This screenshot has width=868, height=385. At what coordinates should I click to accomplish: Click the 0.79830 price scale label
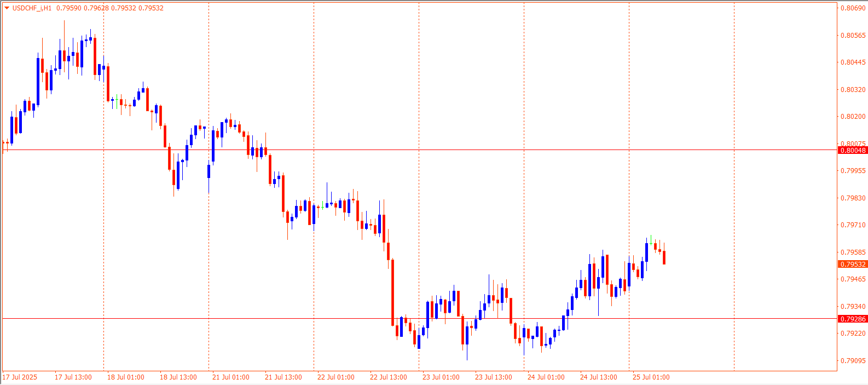coord(853,198)
